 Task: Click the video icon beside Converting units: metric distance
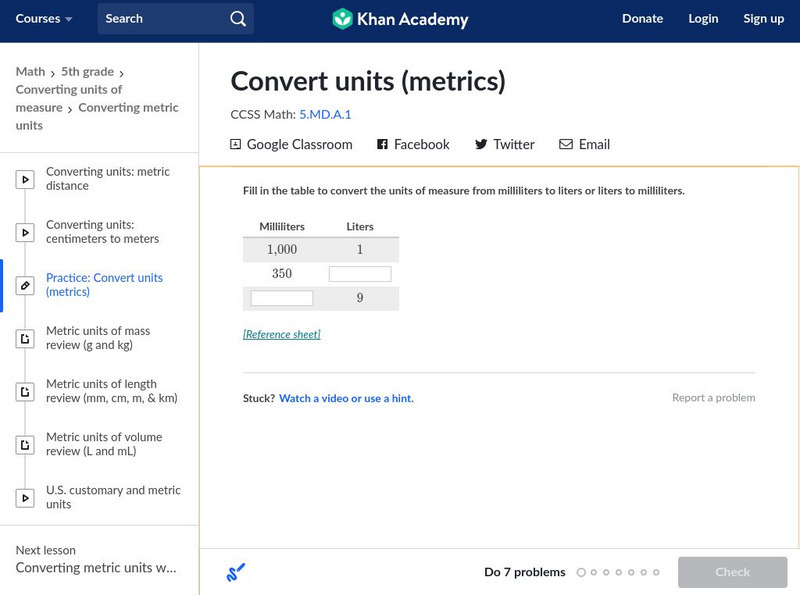coord(25,180)
